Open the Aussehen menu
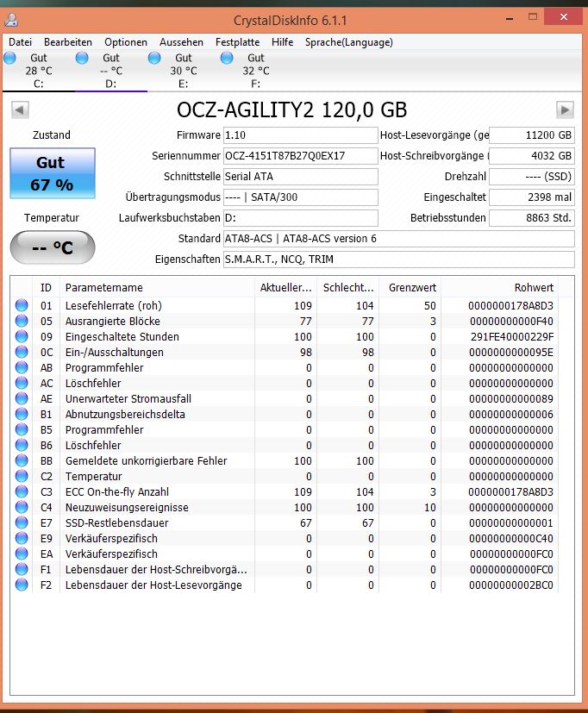The width and height of the screenshot is (588, 713). [181, 42]
